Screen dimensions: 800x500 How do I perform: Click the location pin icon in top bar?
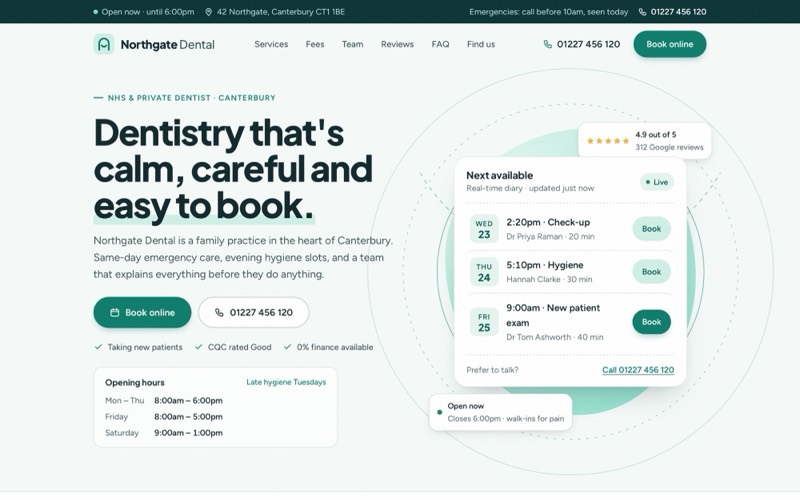[208, 12]
